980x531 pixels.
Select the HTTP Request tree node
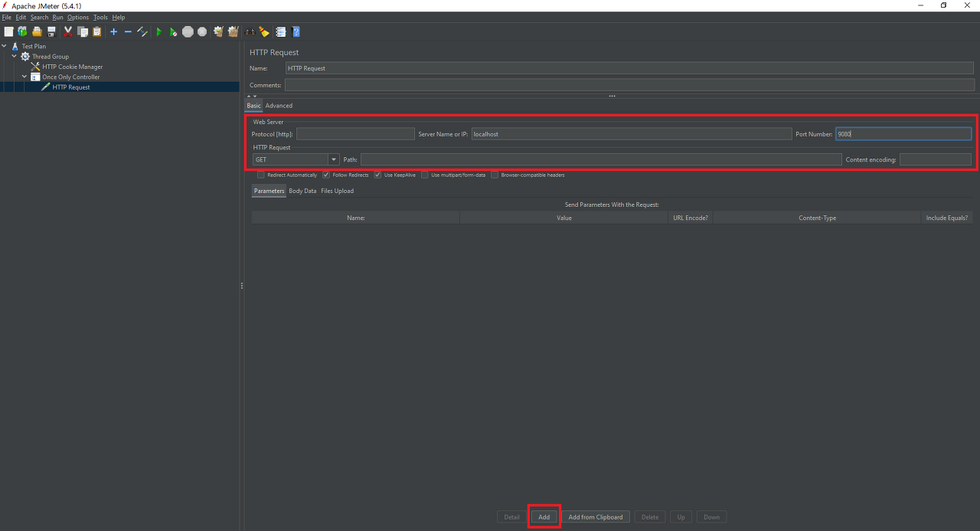click(x=66, y=87)
